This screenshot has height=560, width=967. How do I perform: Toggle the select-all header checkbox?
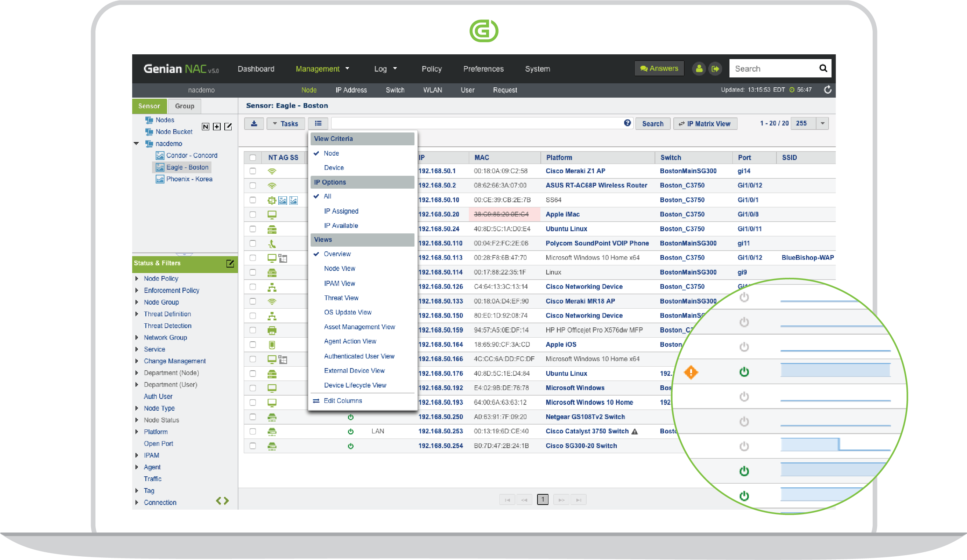[253, 158]
